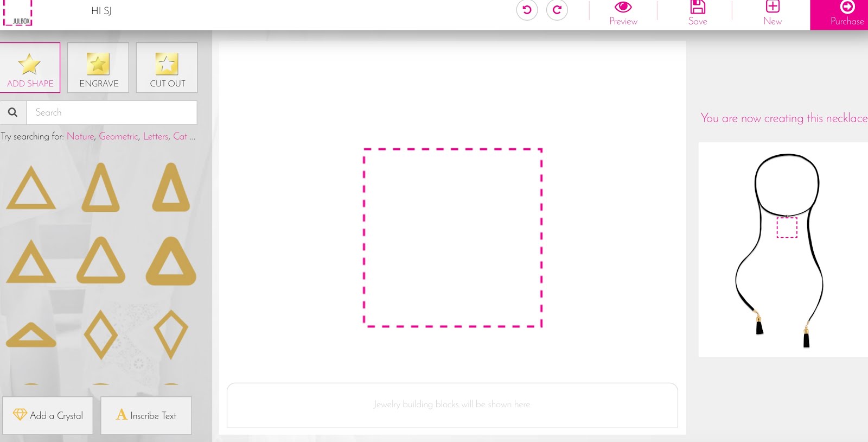
Task: Open Inscribe Text tool
Action: tap(146, 415)
